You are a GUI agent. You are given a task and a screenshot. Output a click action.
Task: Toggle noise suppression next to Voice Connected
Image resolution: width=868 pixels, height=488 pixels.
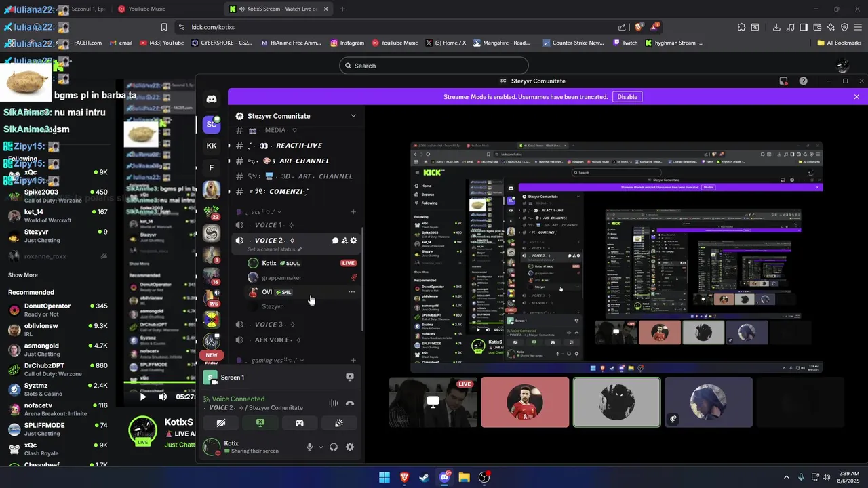pyautogui.click(x=334, y=403)
